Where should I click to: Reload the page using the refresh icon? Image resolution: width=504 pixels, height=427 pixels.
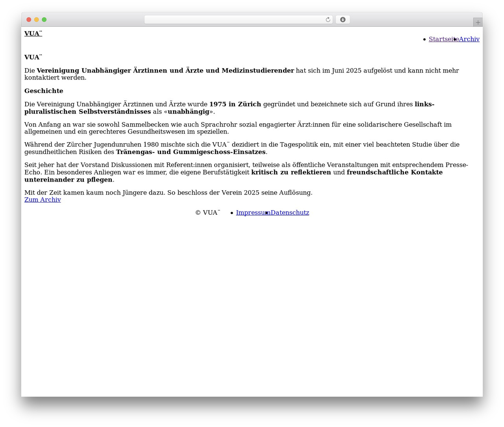[328, 20]
